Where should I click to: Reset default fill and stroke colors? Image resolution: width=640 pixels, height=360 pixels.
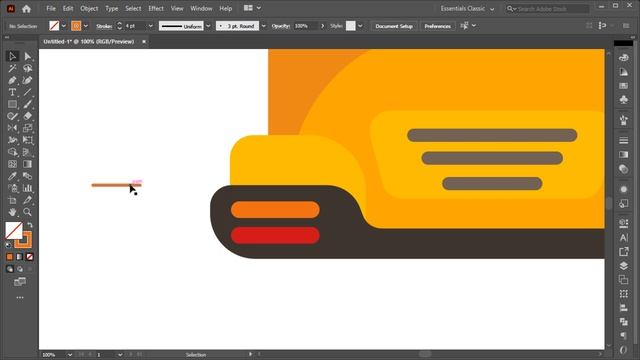point(8,245)
